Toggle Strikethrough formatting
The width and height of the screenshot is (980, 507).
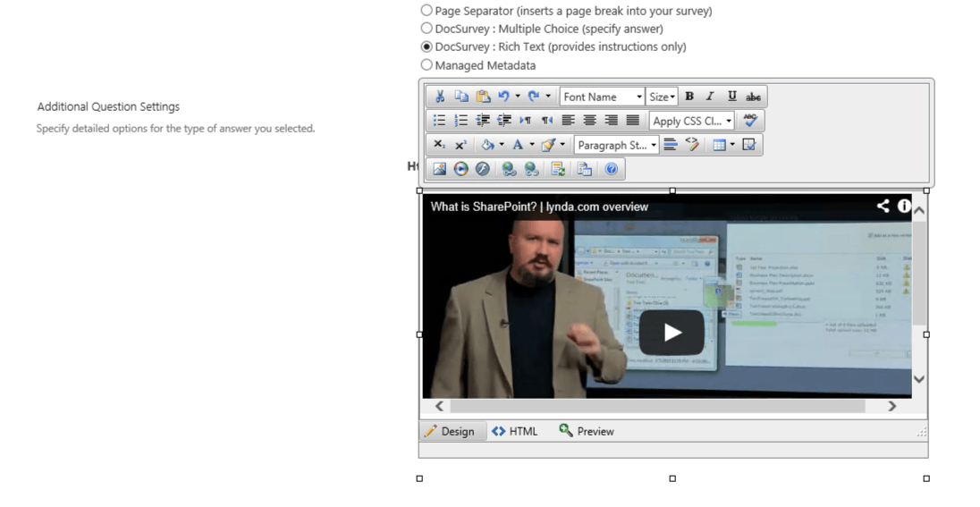pyautogui.click(x=753, y=97)
